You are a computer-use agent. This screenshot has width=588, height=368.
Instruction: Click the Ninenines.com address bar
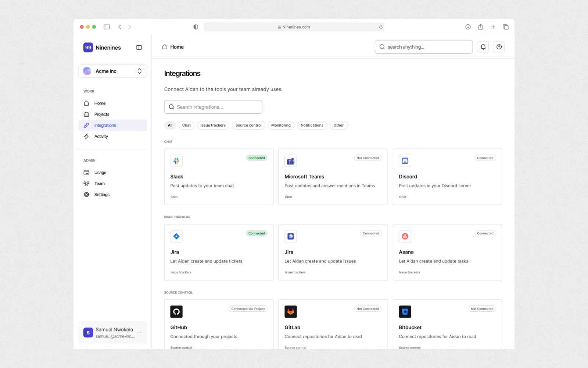point(294,27)
